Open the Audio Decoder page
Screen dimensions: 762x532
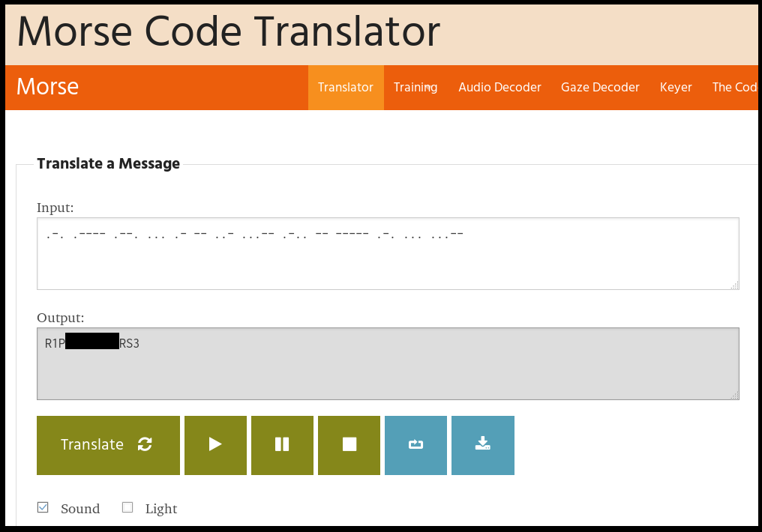pyautogui.click(x=499, y=88)
